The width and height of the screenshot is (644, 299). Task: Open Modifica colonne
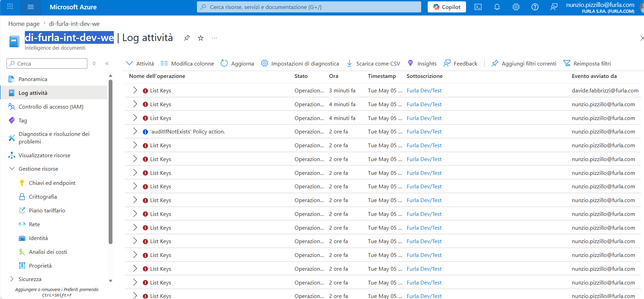tap(187, 63)
